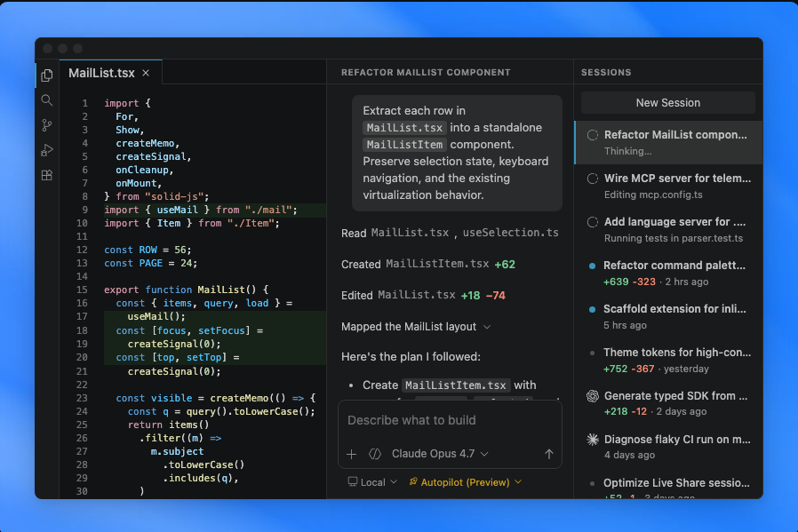Click the blue dot of Scaffold extension session
Viewport: 798px width, 532px height.
click(x=592, y=309)
